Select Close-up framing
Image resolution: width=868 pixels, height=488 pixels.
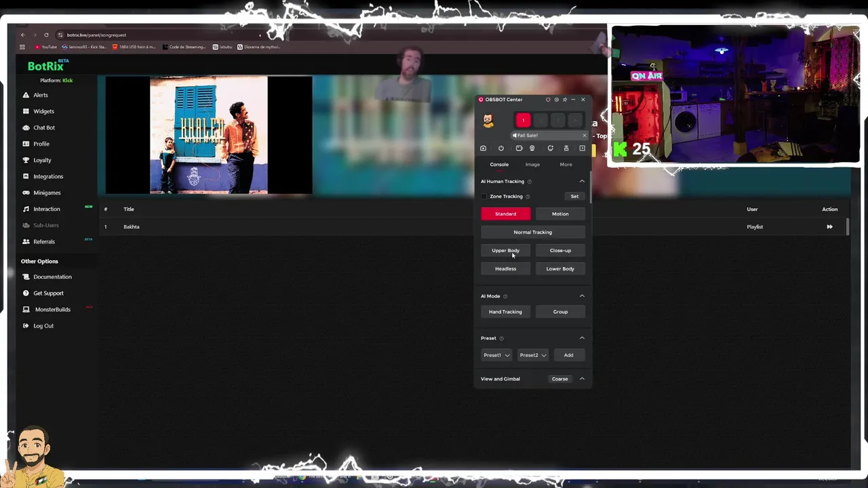coord(560,251)
